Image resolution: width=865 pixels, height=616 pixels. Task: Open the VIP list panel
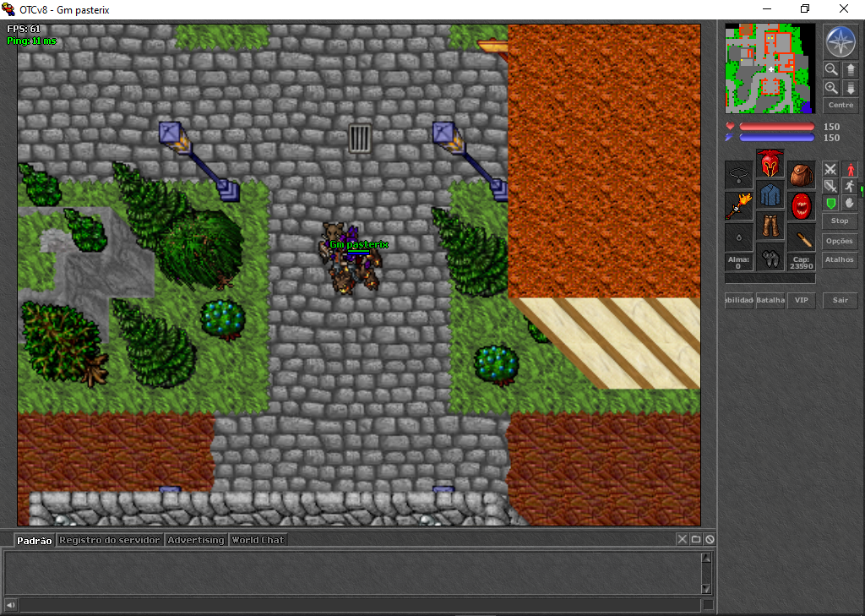pyautogui.click(x=802, y=300)
